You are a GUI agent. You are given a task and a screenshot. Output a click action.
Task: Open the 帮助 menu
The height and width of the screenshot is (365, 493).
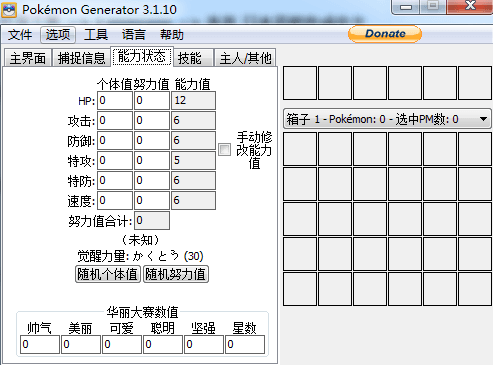pyautogui.click(x=172, y=35)
